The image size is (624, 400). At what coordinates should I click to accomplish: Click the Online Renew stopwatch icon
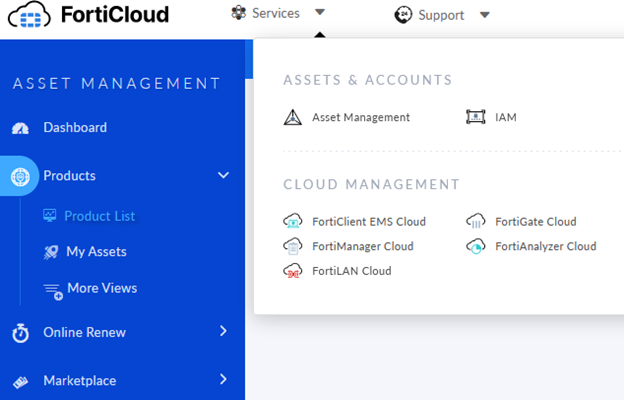coord(20,333)
